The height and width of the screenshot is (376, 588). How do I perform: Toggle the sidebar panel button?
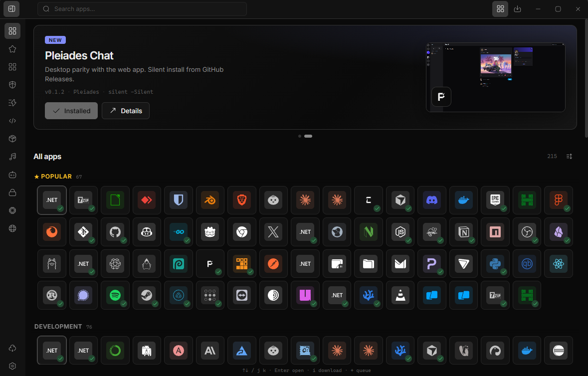tap(11, 9)
